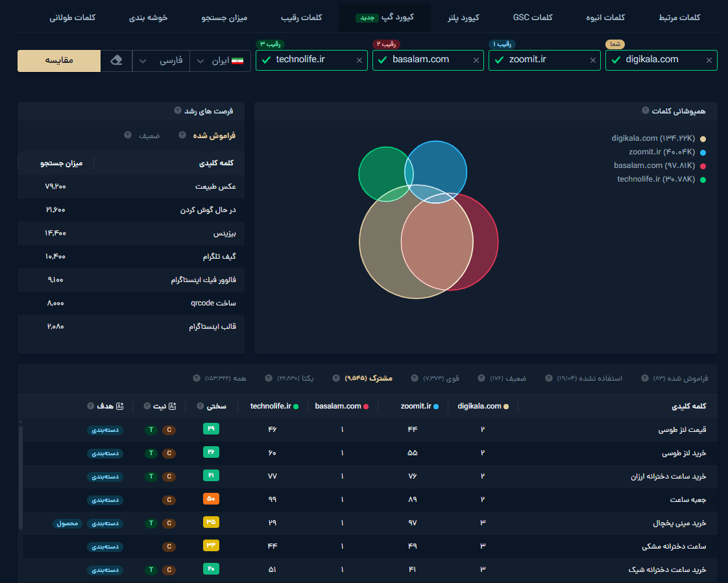Click the Iran flag icon

237,61
